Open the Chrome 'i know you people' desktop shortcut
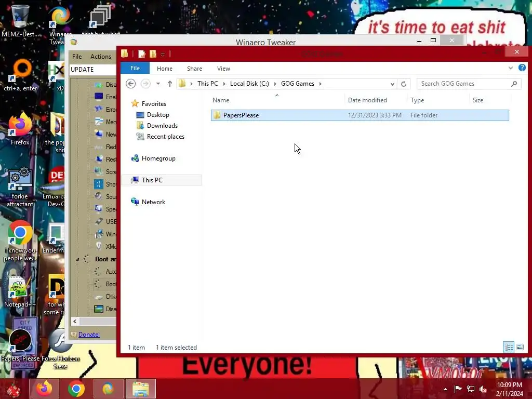The image size is (532, 399). point(20,241)
